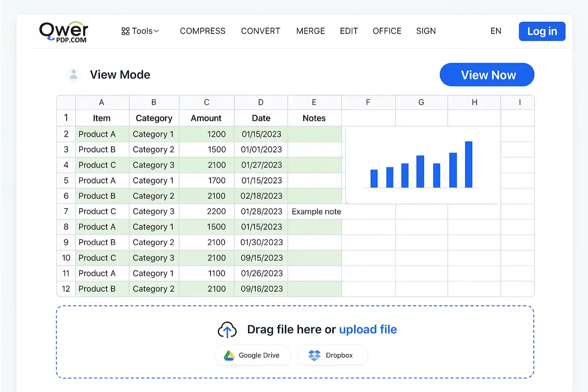Click the Amount header cell
588x392 pixels.
207,118
